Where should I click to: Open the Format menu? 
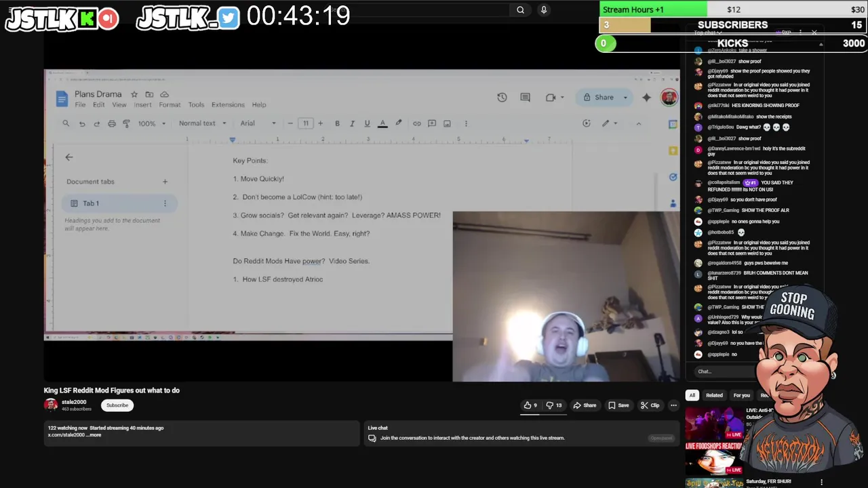170,105
